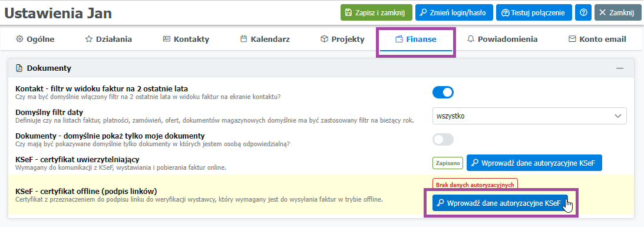
Task: Enable show only my documents toggle
Action: click(442, 139)
